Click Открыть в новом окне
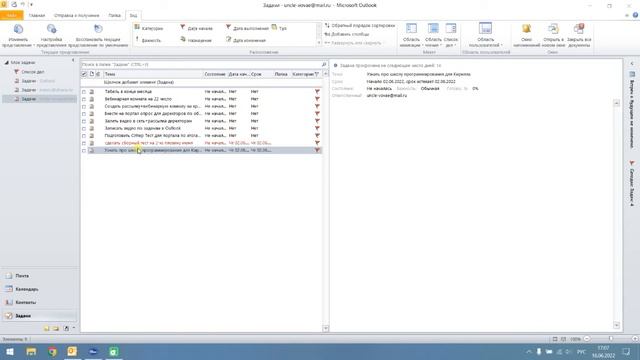 (553, 35)
